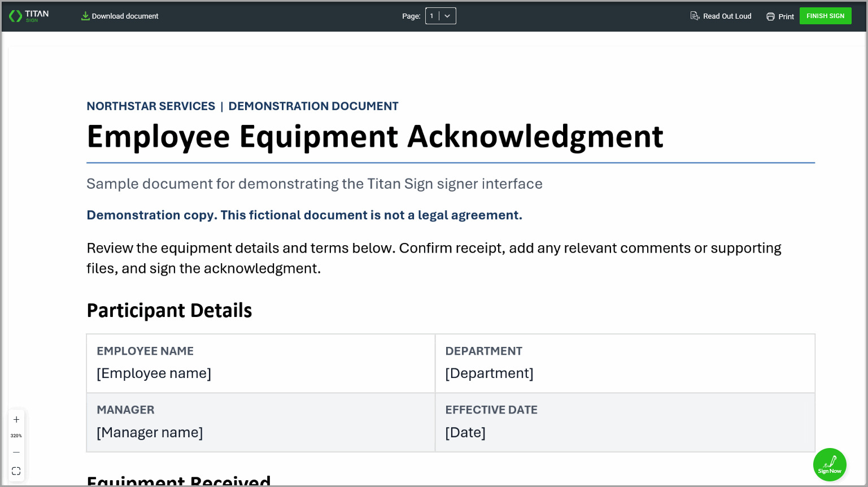868x487 pixels.
Task: Click the "DEPARTMENT" label
Action: (484, 351)
